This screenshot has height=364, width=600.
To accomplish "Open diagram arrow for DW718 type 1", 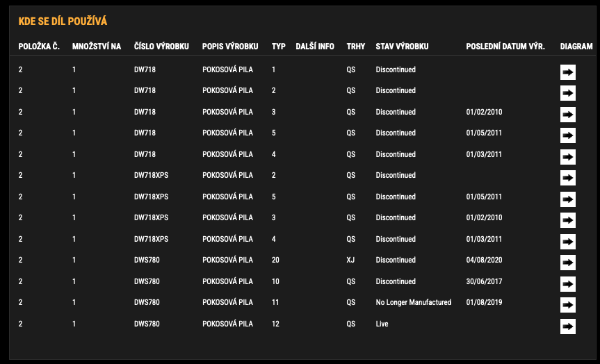I will tap(568, 72).
